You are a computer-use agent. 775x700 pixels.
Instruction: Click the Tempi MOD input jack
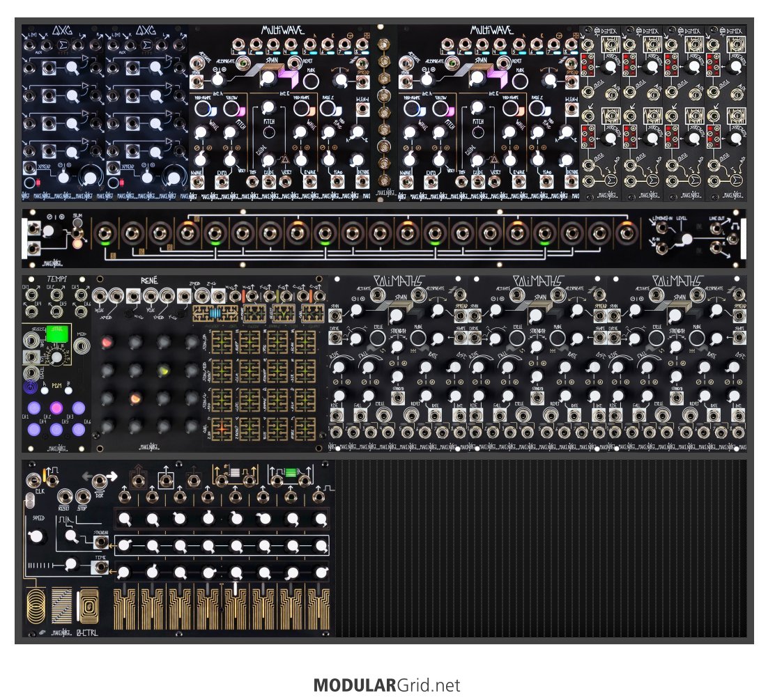pyautogui.click(x=82, y=345)
